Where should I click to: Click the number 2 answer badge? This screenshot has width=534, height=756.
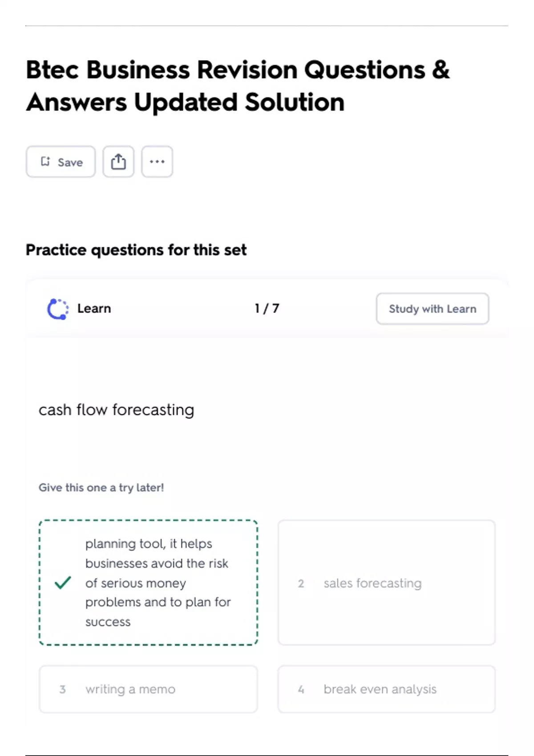[x=301, y=583]
